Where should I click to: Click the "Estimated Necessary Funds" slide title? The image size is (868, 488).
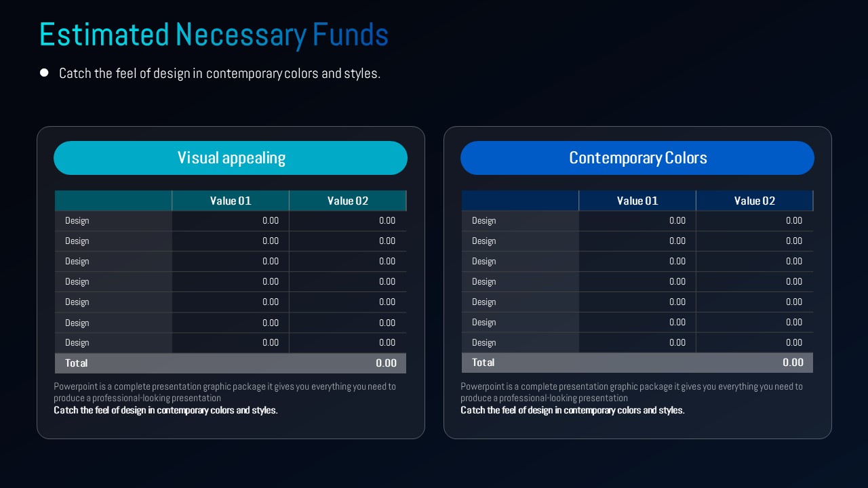pyautogui.click(x=214, y=35)
